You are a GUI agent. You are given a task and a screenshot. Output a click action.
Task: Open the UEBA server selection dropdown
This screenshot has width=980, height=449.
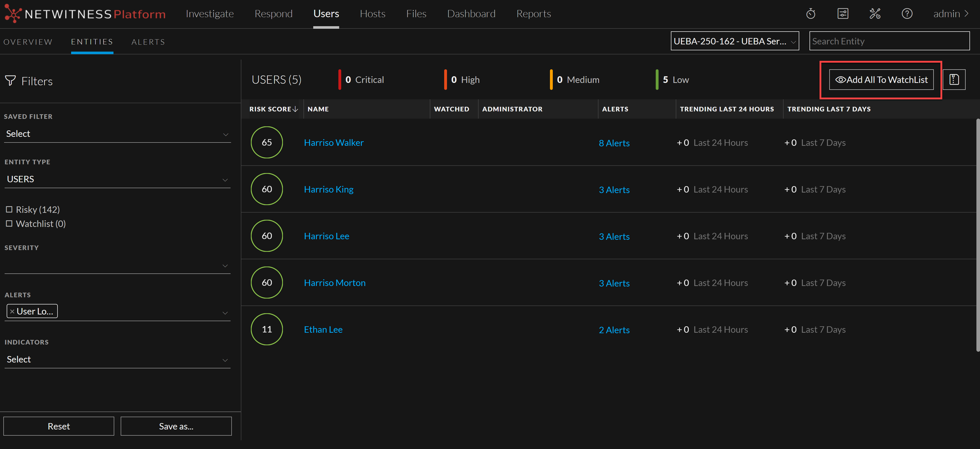point(734,41)
